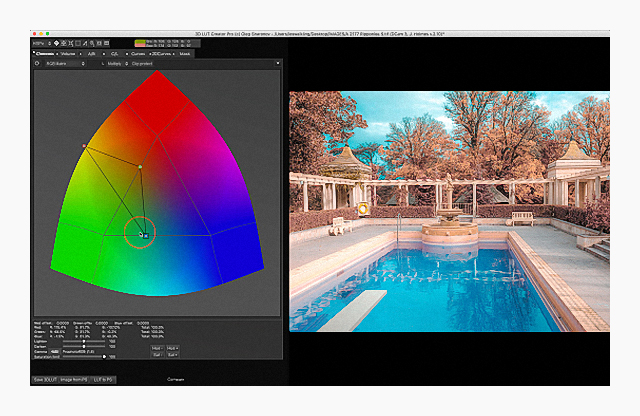Click the circular reset icon left of the RGB dropdown
Image resolution: width=640 pixels, height=416 pixels.
click(x=37, y=64)
